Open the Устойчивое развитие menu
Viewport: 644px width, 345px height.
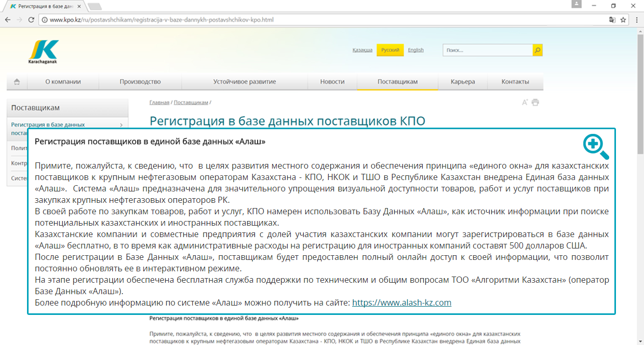(245, 82)
